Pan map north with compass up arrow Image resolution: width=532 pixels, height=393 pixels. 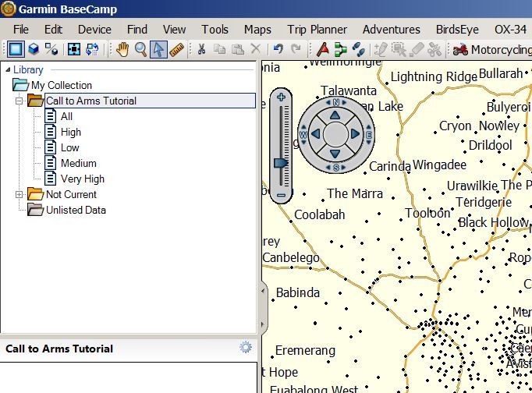(x=335, y=115)
